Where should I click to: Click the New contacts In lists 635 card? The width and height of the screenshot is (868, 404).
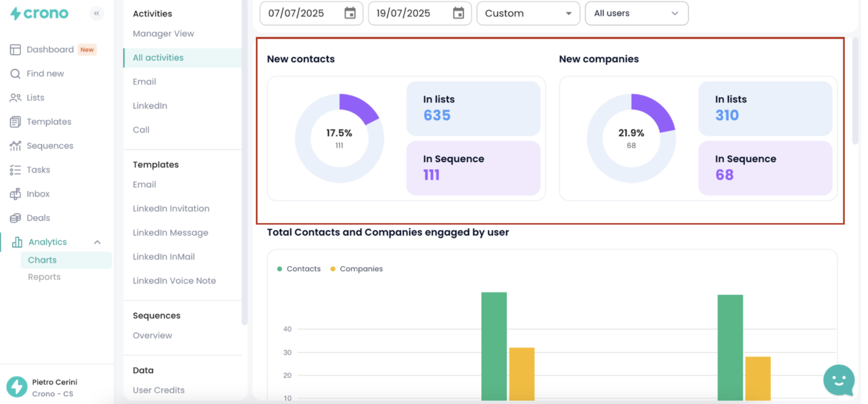pos(473,108)
